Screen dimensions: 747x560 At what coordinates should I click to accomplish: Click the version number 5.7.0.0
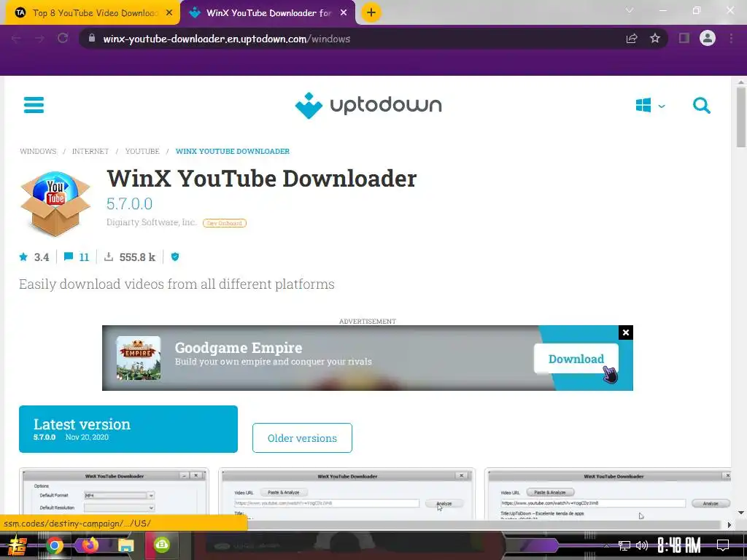[x=130, y=204]
